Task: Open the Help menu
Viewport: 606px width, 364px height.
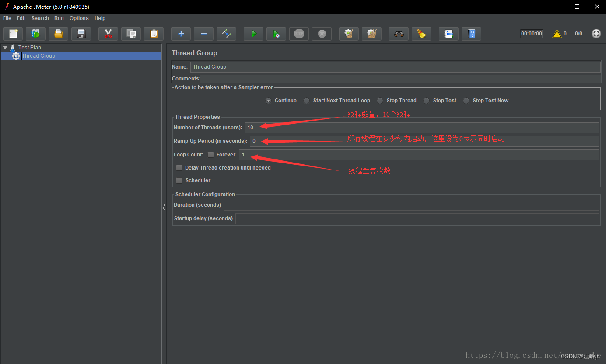Action: [x=100, y=18]
